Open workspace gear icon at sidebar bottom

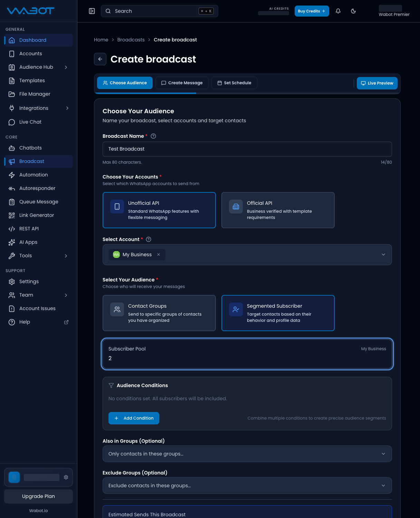(x=66, y=477)
